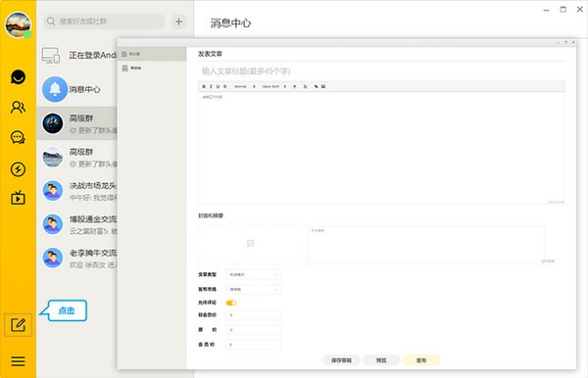Open the 博股通金交流 group chat
This screenshot has width=588, height=378.
(76, 224)
